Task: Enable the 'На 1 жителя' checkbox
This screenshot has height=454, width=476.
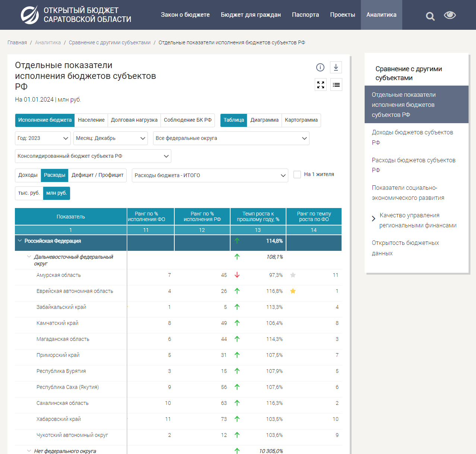Action: [297, 175]
